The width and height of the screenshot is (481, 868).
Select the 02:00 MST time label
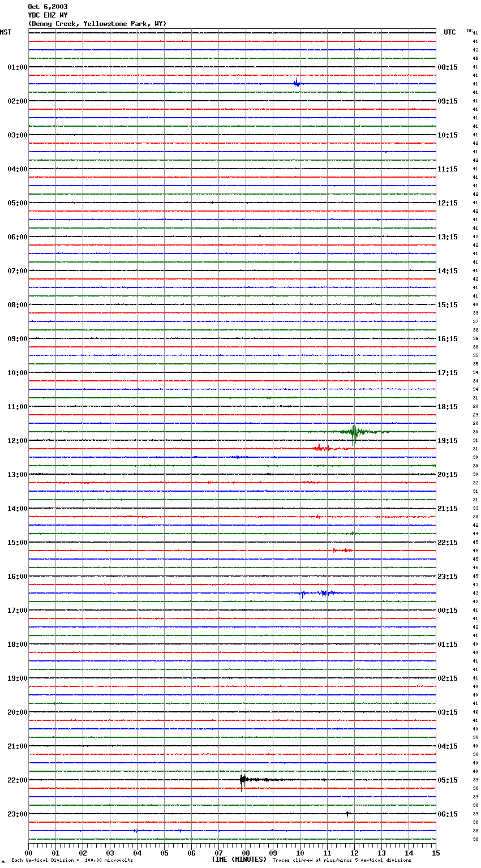[x=17, y=101]
